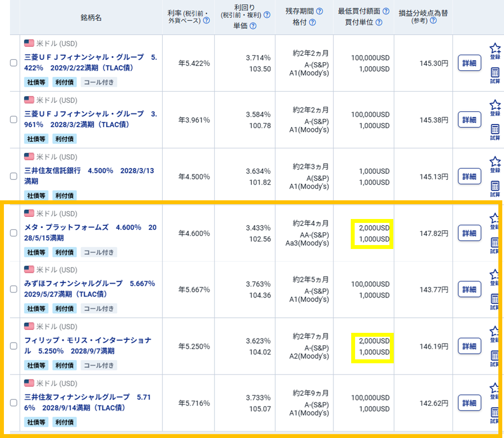The image size is (504, 438).
Task: Click help icon for 最低買付額面
Action: coord(386,11)
